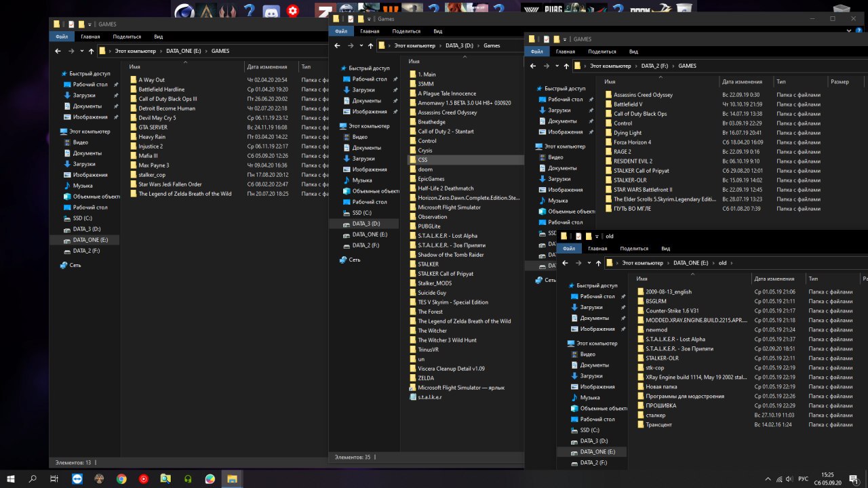Select the Microsoft Flight Simulator — ярлык shortcut icon
Image resolution: width=868 pixels, height=488 pixels.
[x=413, y=388]
